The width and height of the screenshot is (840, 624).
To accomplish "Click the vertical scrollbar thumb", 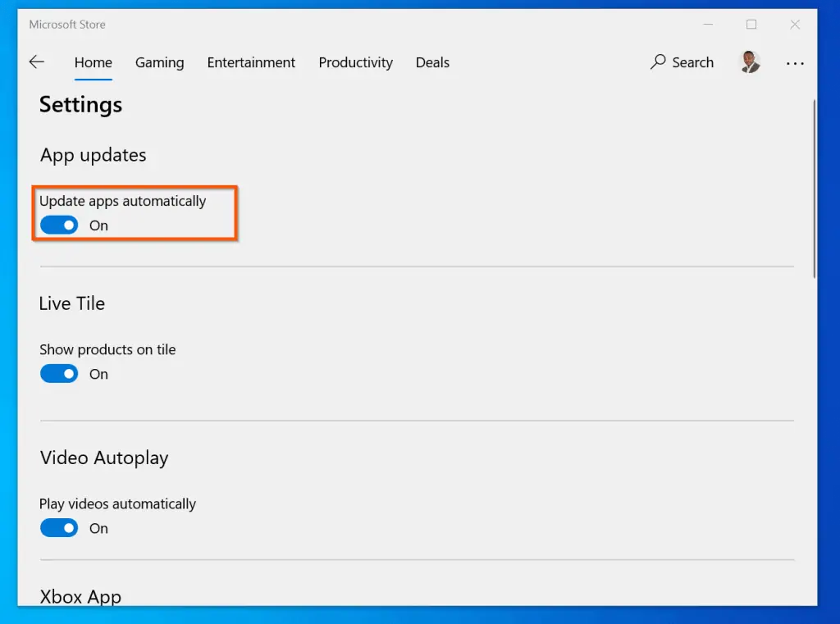I will (x=814, y=189).
